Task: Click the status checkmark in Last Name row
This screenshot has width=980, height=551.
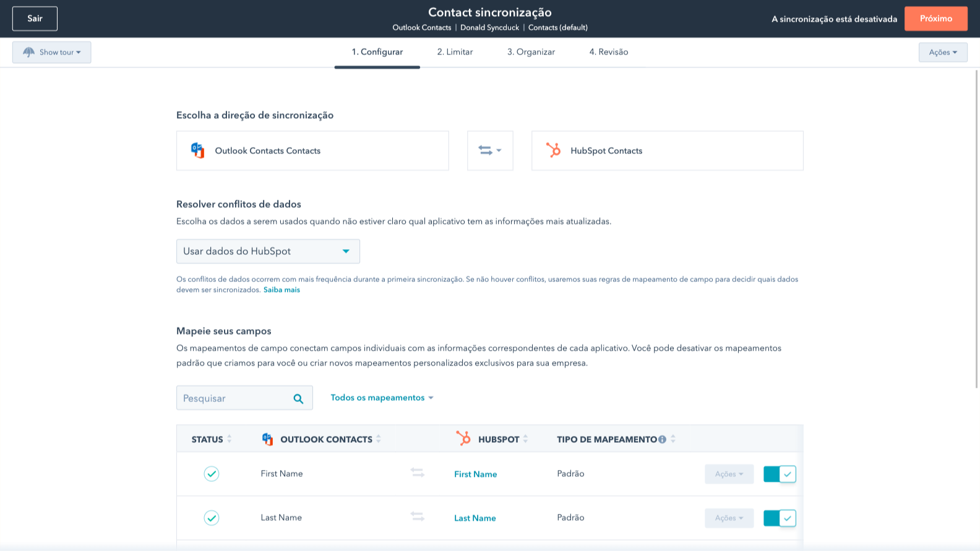Action: pyautogui.click(x=212, y=518)
